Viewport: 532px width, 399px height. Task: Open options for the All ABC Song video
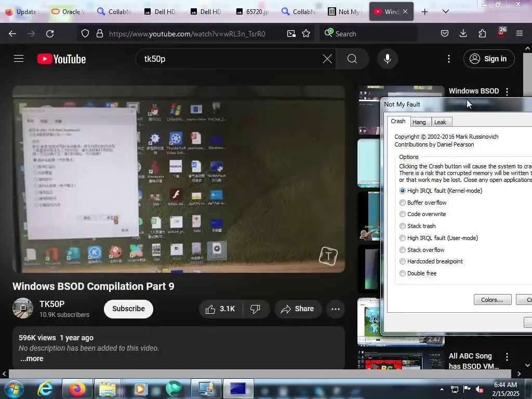click(507, 356)
